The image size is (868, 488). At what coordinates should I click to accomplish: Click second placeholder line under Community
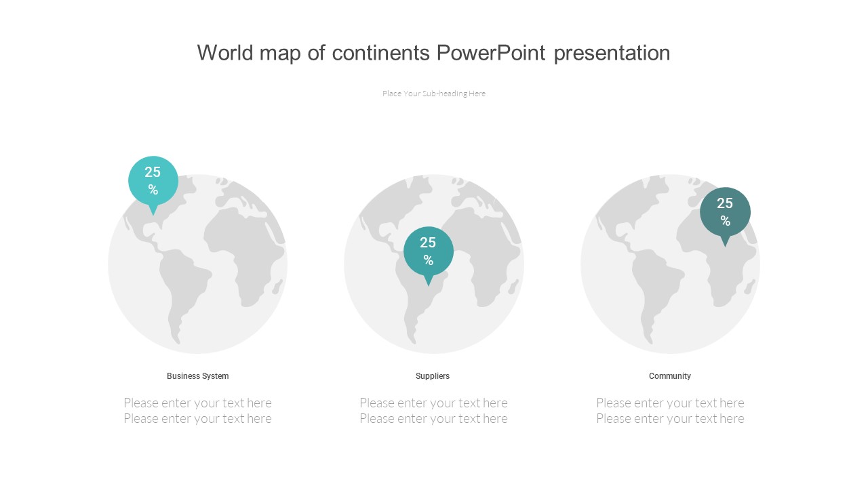pos(670,419)
